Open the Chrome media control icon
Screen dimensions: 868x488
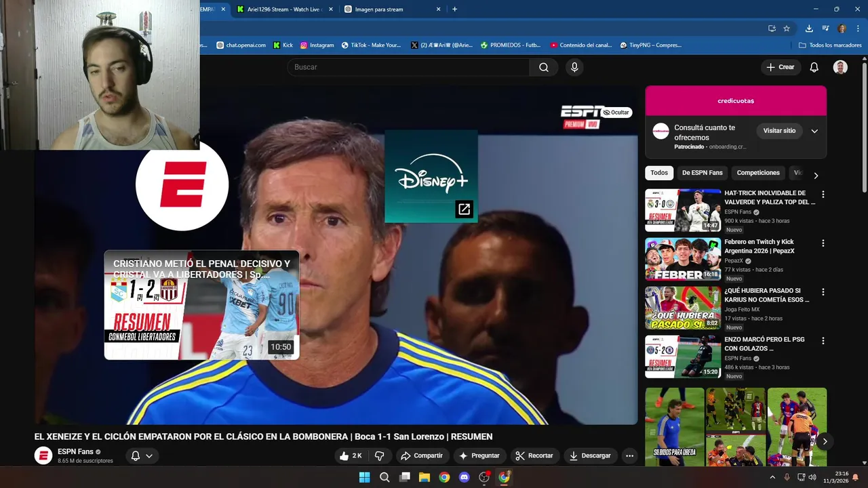tap(825, 28)
